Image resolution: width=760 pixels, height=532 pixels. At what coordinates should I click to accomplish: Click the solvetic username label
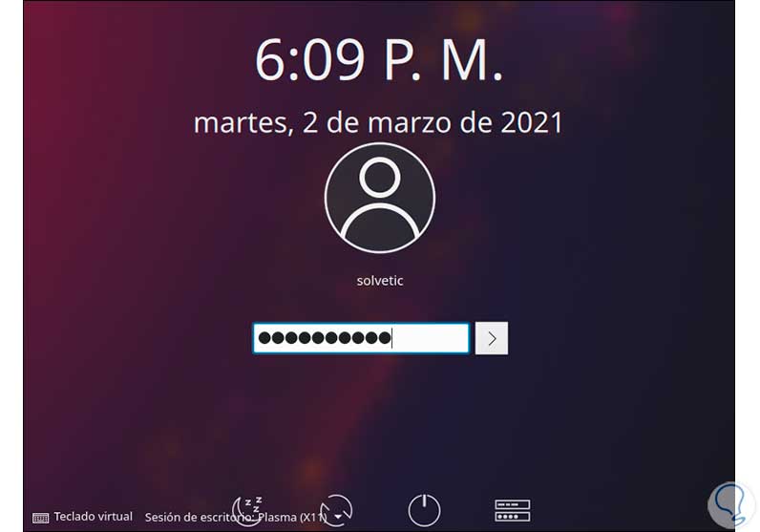[379, 280]
